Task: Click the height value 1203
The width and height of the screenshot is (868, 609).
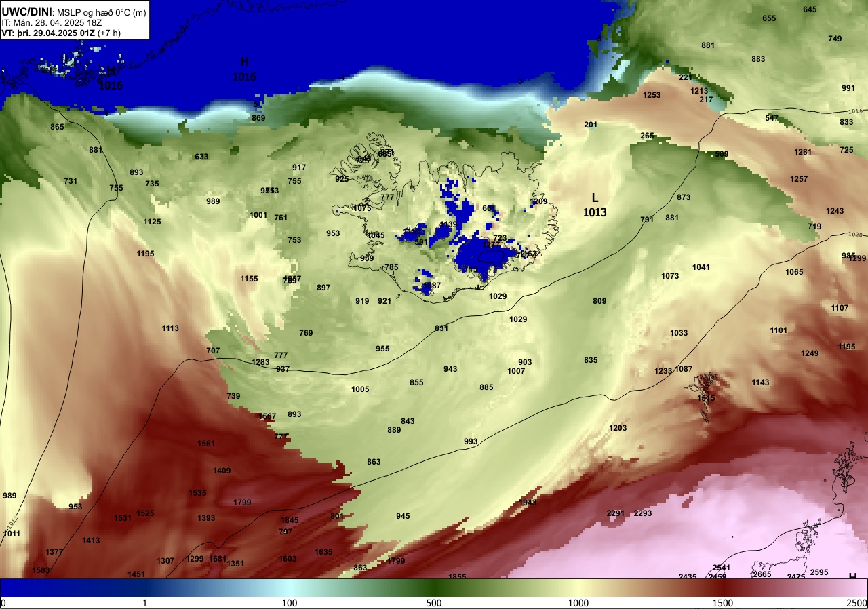Action: coord(618,428)
